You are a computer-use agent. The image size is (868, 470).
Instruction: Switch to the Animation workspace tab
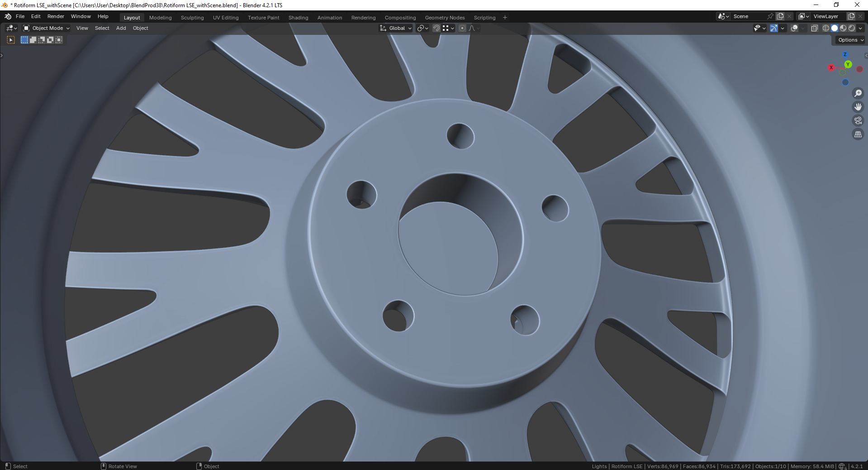click(x=330, y=18)
